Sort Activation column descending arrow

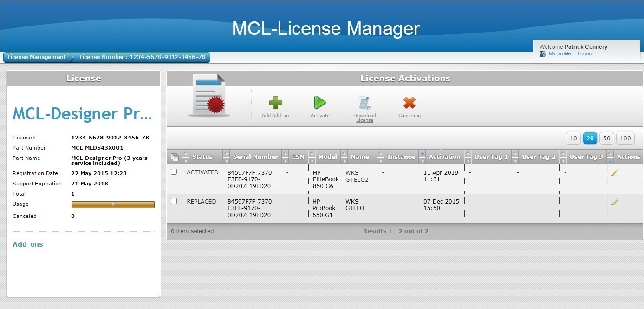click(x=422, y=160)
